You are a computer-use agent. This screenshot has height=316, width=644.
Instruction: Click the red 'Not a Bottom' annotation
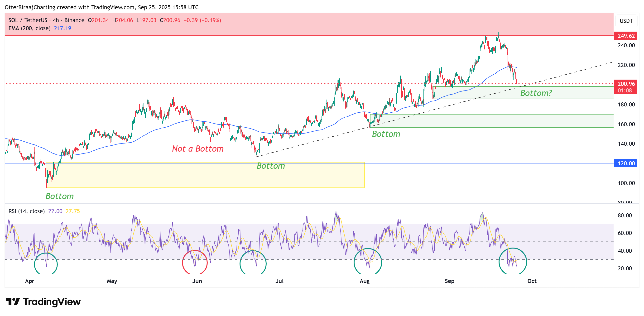click(198, 149)
